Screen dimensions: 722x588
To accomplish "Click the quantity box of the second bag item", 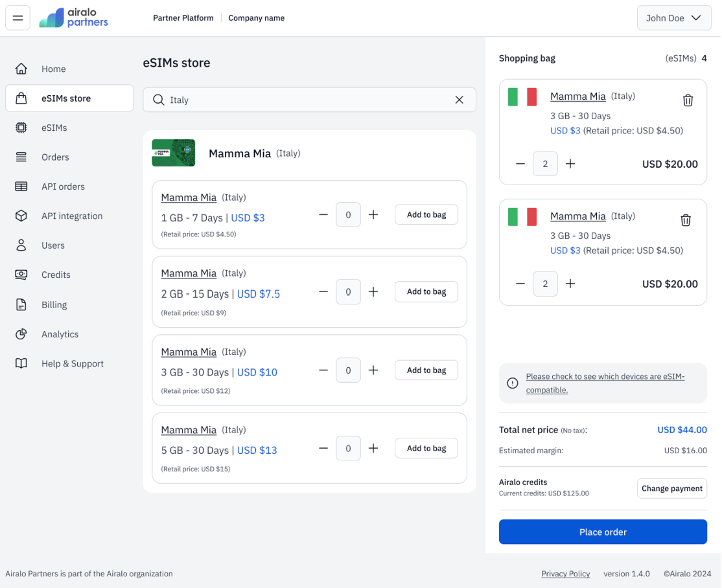I will (545, 284).
